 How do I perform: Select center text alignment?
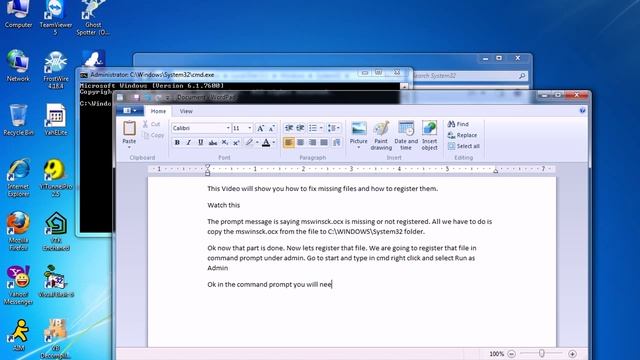click(x=300, y=142)
